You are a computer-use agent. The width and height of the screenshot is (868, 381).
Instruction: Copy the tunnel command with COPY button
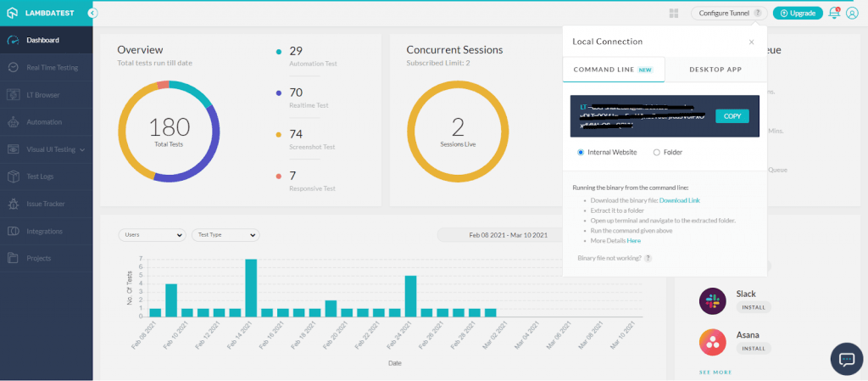[732, 116]
